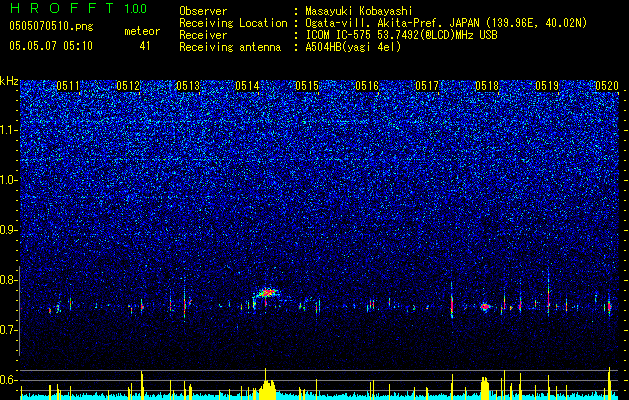This screenshot has height=400, width=629.
Task: Click the wide yellow power bump below 0514
Action: (267, 389)
